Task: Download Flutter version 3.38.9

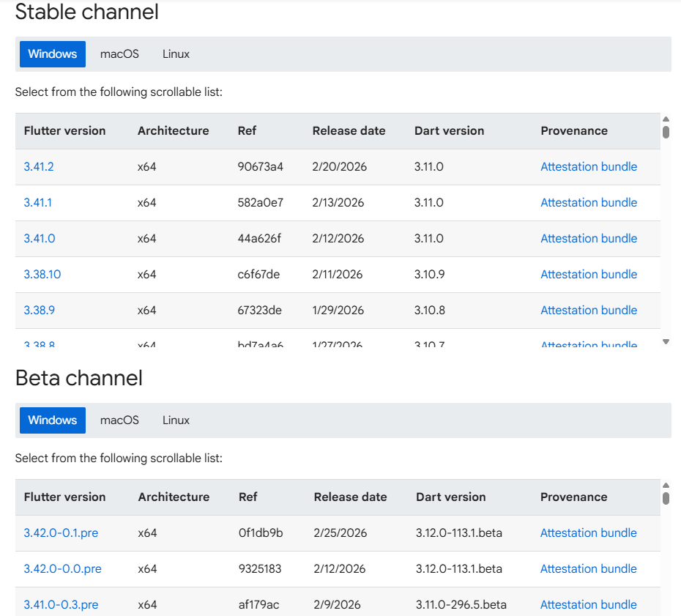Action: tap(40, 311)
